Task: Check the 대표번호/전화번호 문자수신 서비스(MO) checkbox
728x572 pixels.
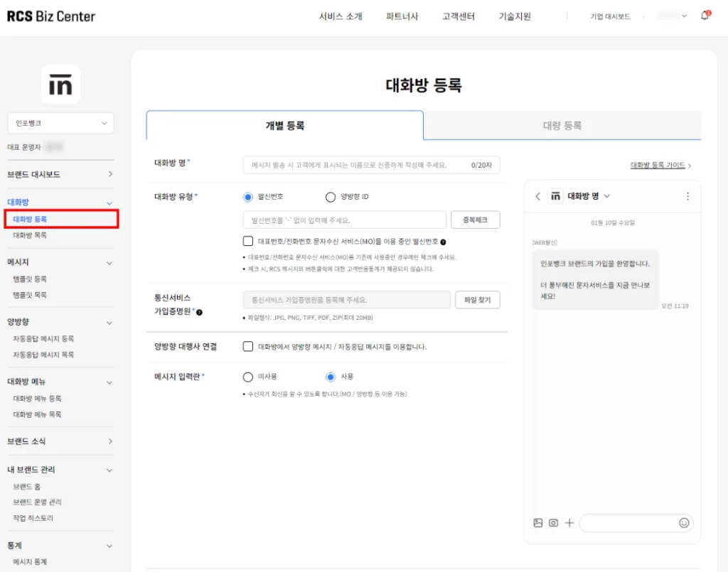Action: pos(248,241)
